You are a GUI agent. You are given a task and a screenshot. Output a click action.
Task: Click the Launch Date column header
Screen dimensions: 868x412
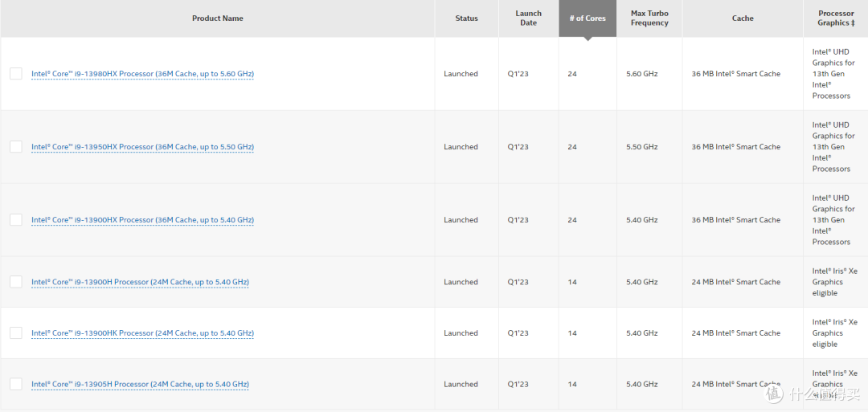click(x=528, y=18)
